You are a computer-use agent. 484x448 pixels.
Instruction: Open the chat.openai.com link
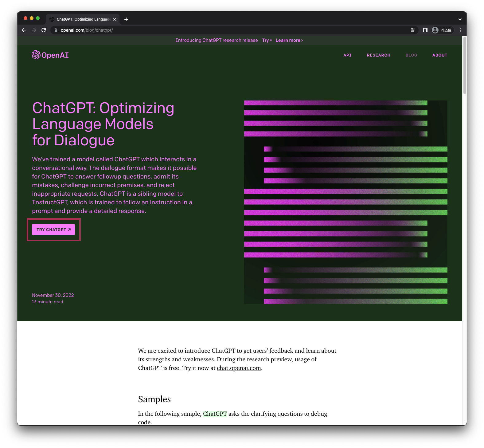click(x=239, y=368)
